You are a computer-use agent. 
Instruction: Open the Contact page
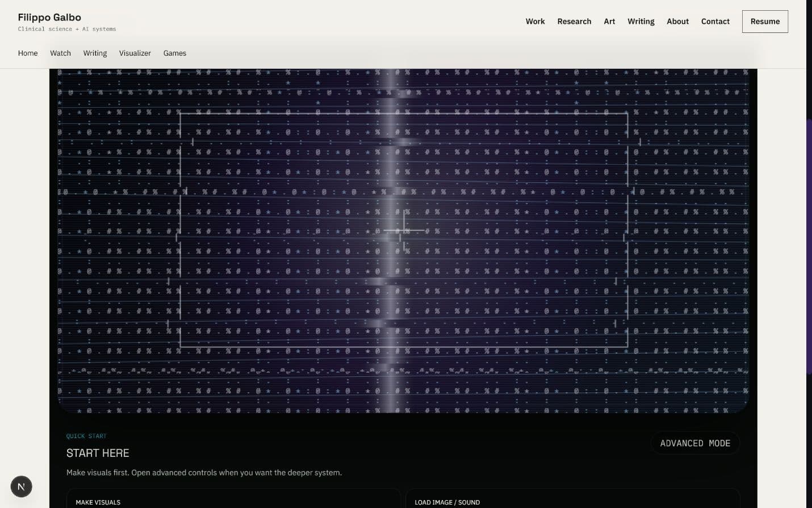tap(715, 21)
